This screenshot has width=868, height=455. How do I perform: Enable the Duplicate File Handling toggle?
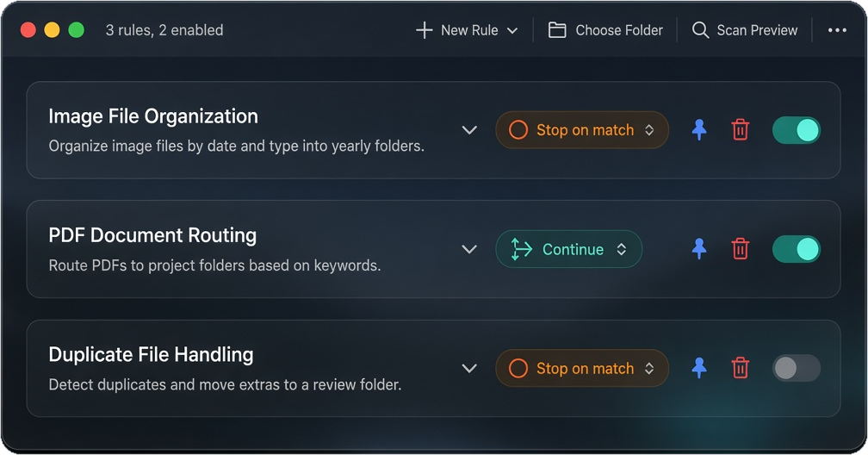coord(796,368)
